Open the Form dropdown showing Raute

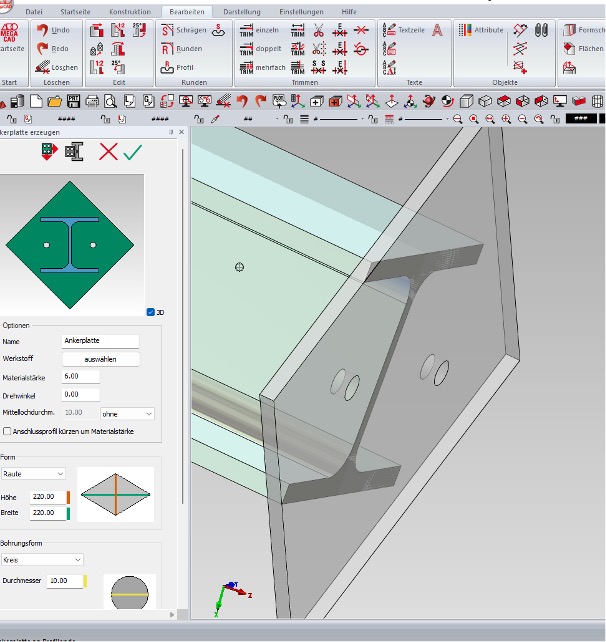click(x=34, y=473)
